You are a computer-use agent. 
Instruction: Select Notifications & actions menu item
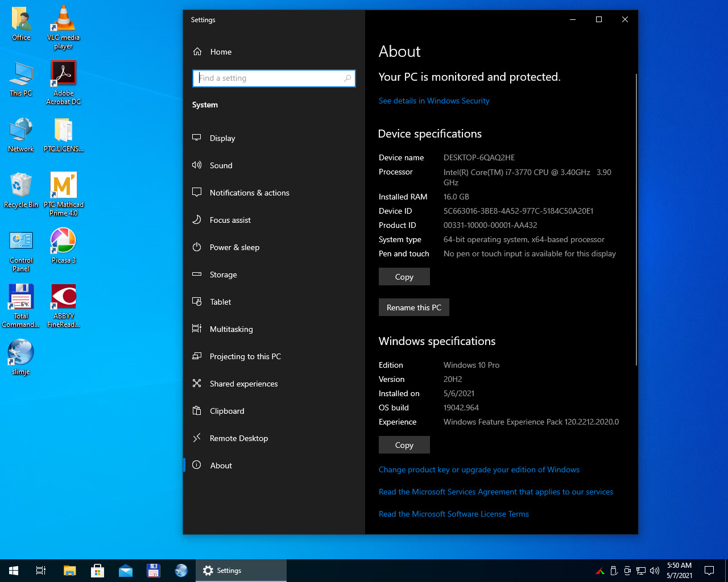[x=249, y=193]
